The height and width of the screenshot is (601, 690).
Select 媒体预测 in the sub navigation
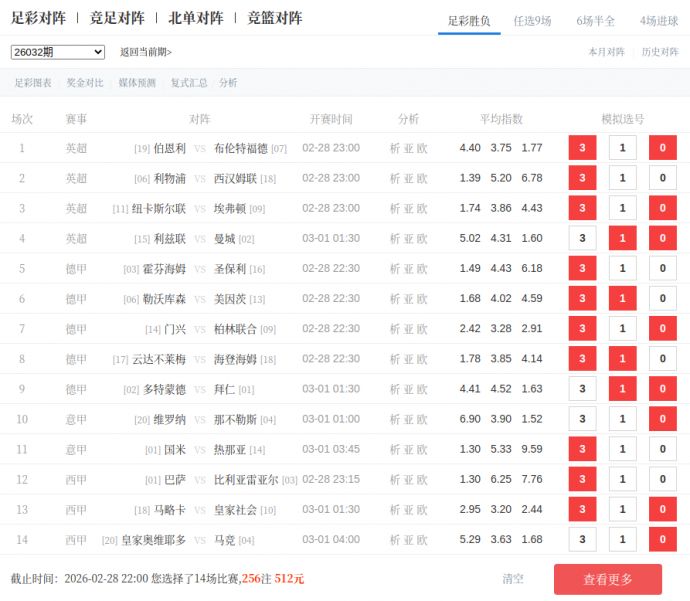pos(137,83)
